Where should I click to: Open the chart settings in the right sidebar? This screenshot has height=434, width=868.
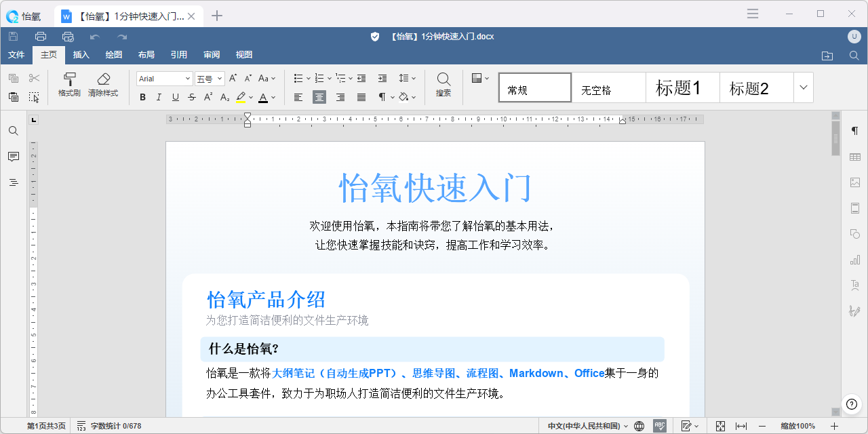[854, 260]
